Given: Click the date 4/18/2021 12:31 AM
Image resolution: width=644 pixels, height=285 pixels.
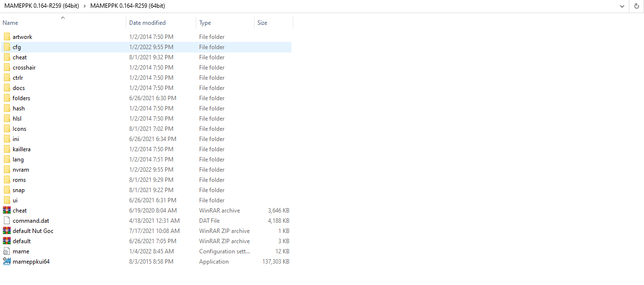Looking at the screenshot, I should click(154, 221).
